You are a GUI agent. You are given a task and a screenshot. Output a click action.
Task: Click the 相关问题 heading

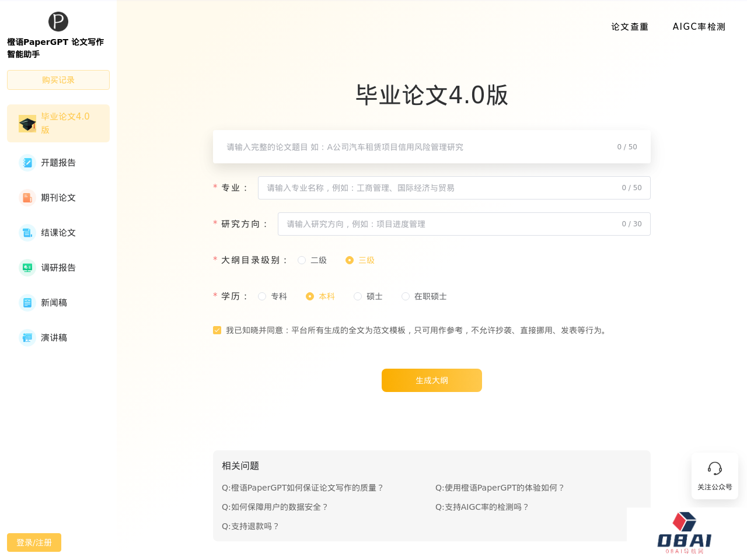240,466
